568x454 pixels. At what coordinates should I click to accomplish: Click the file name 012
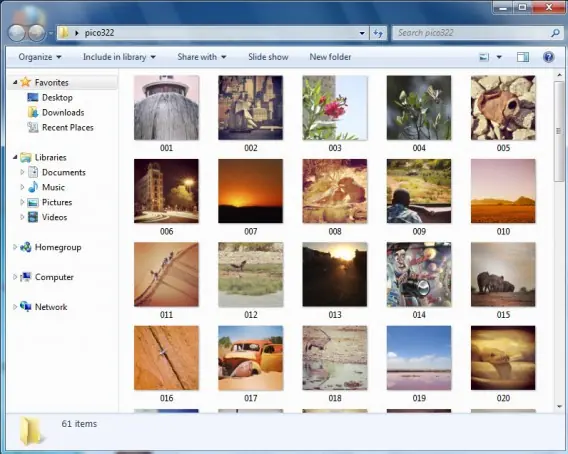[251, 315]
